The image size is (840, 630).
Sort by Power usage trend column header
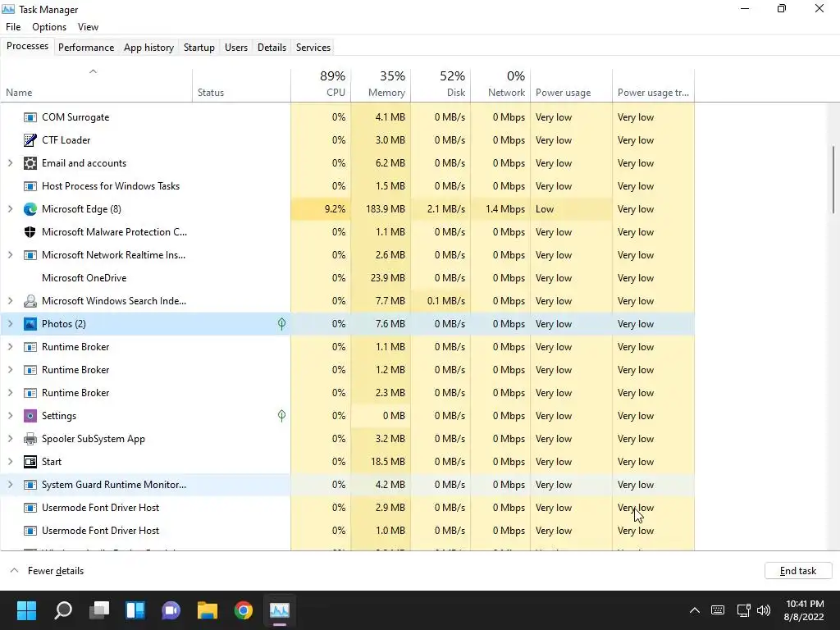tap(654, 84)
